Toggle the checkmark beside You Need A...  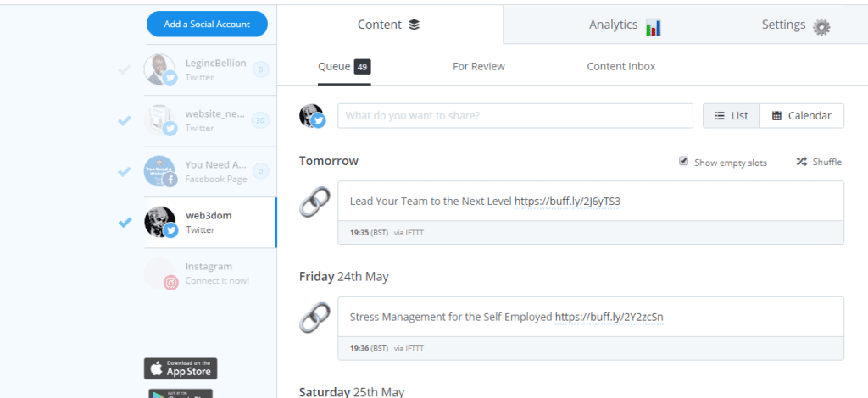(x=125, y=171)
